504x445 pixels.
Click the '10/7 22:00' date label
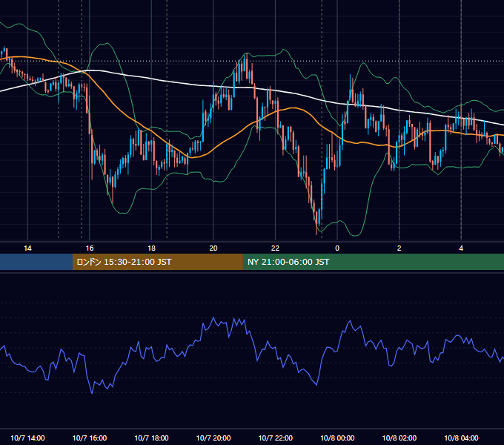pyautogui.click(x=276, y=438)
